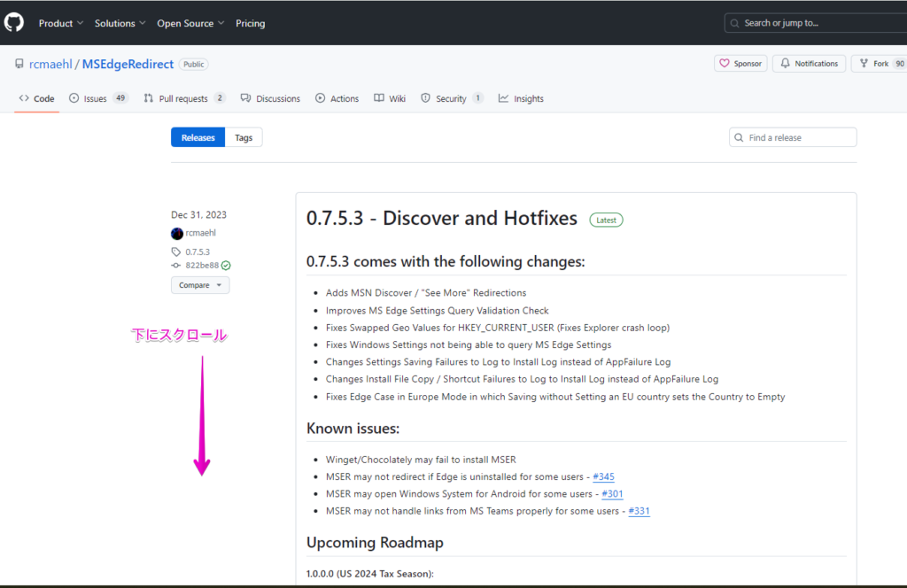The image size is (907, 588).
Task: Click the release date Dec 31, 2023
Action: [199, 215]
